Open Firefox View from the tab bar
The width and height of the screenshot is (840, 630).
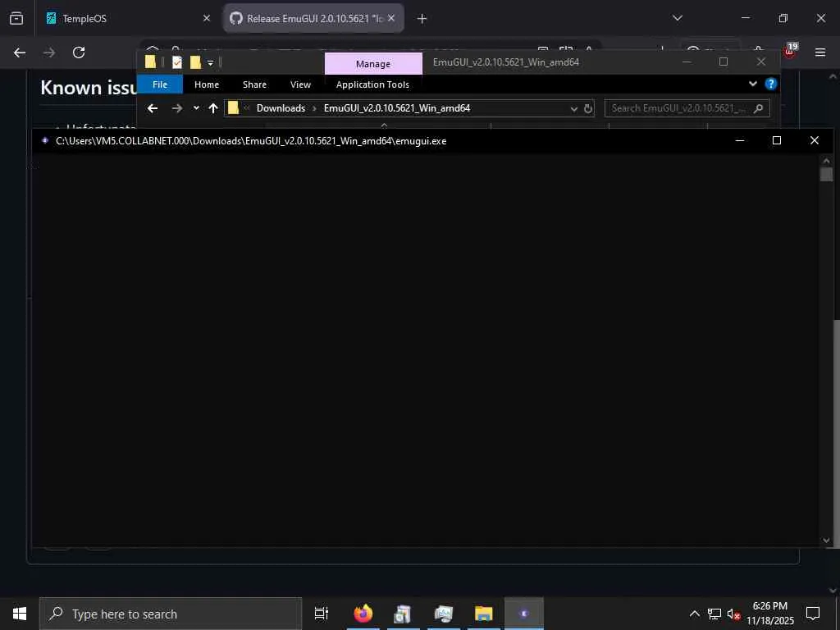pos(16,18)
